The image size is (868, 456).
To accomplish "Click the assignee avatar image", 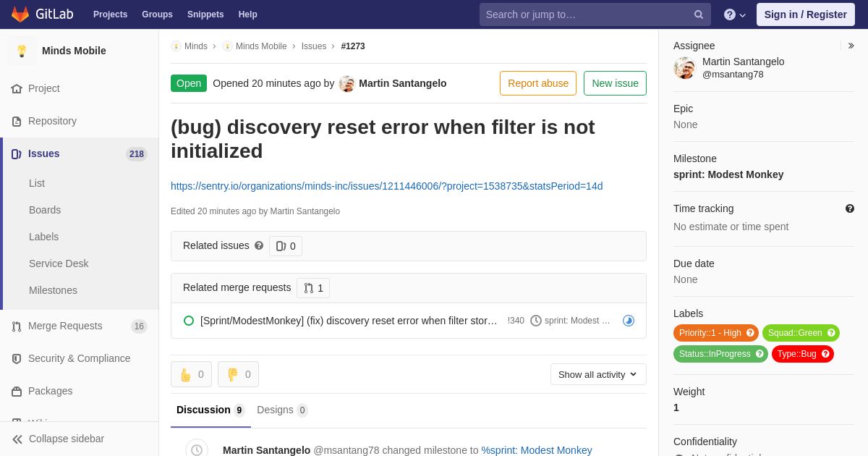I will click(685, 68).
